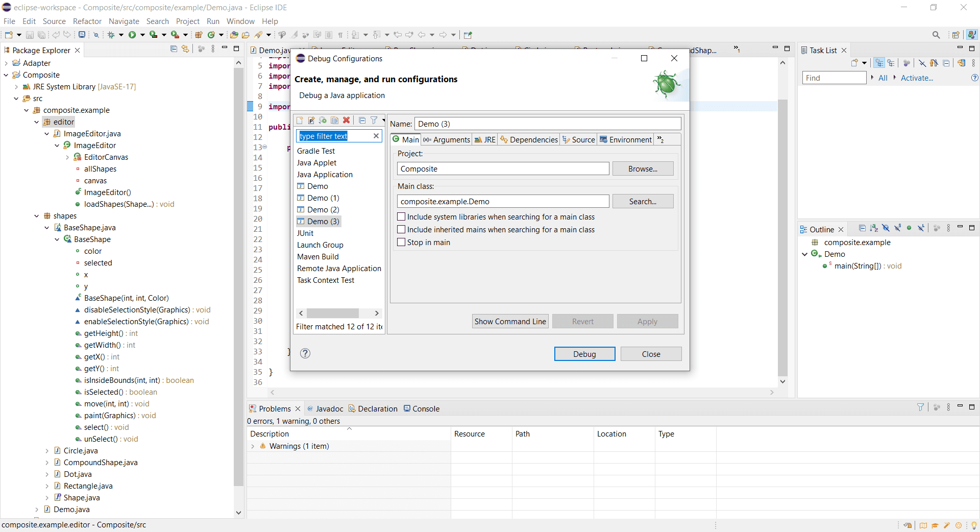Click the New Task icon in Task List

point(854,63)
